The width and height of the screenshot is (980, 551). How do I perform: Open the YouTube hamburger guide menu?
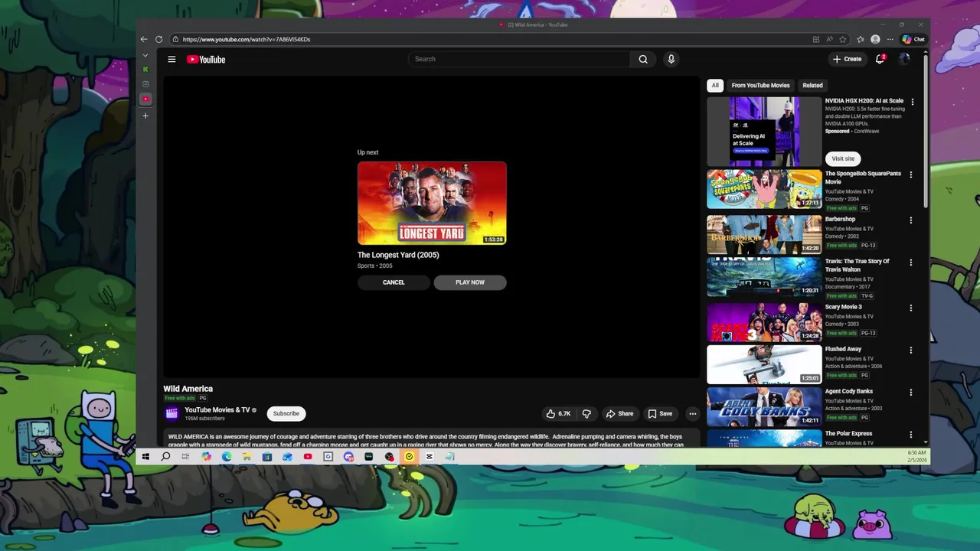coord(171,59)
